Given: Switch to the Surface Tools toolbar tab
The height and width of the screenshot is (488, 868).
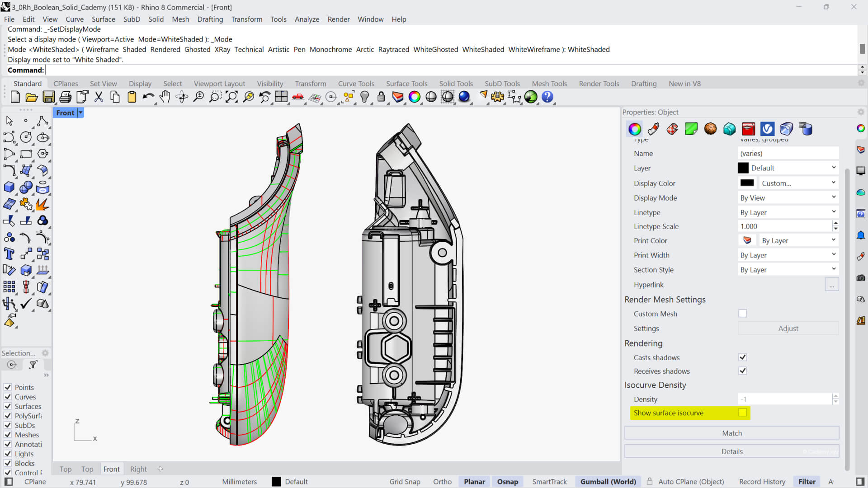Looking at the screenshot, I should 406,84.
